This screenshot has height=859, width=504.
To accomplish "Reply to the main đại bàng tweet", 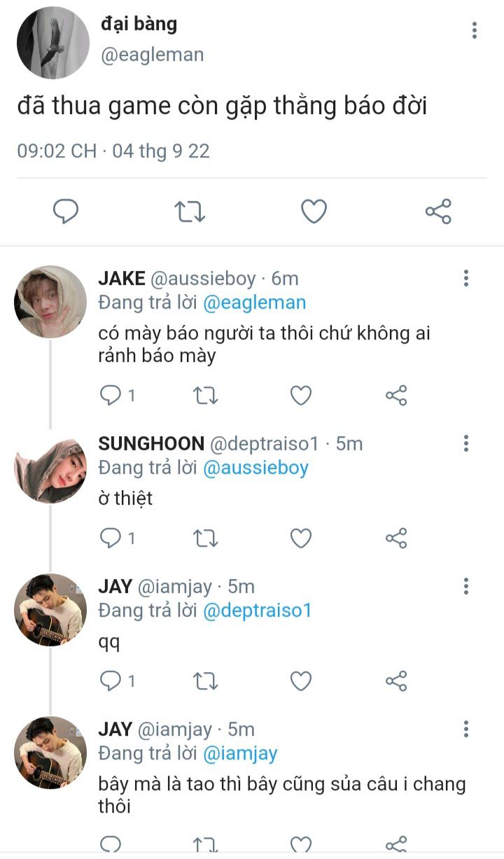I will (66, 211).
